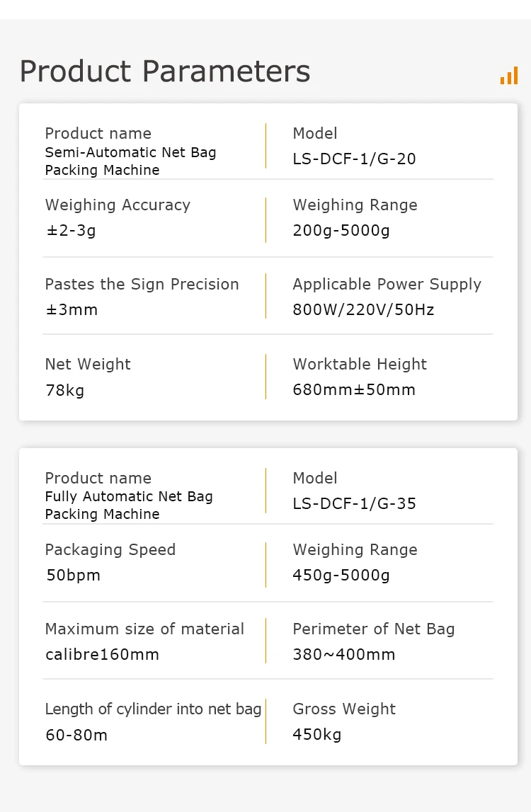Image resolution: width=531 pixels, height=812 pixels.
Task: Click model number LS-DCF-1/G-35
Action: pos(354,504)
